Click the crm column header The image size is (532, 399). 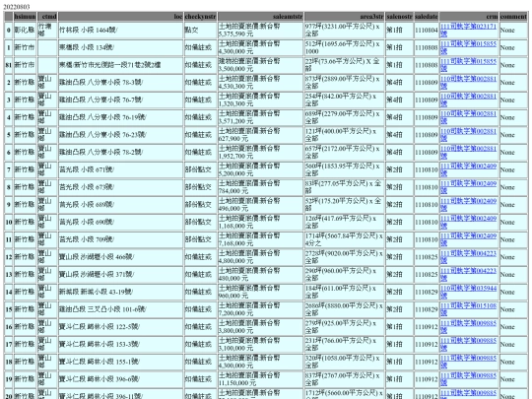click(469, 17)
